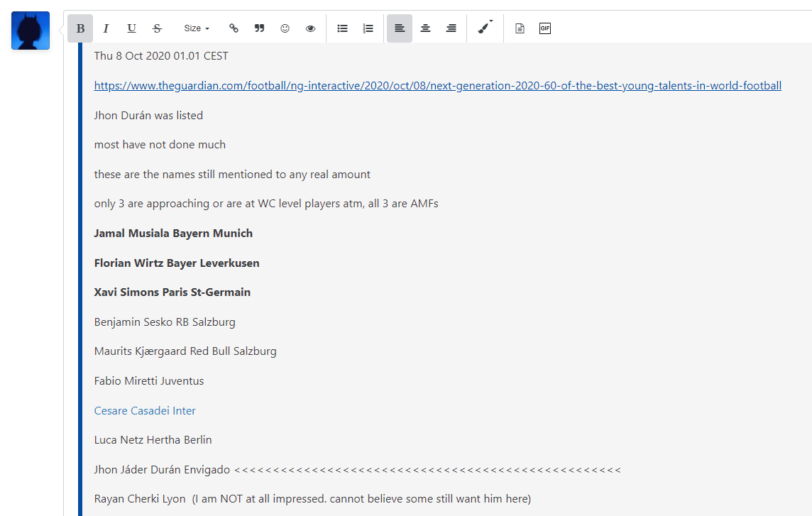This screenshot has width=812, height=516.
Task: Click 'Jhon Jáder Durán Envigado' line
Action: click(357, 470)
